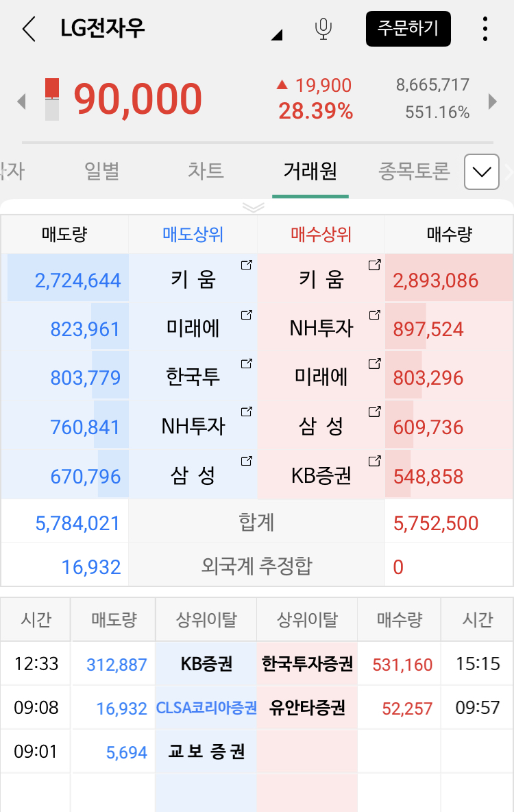Image resolution: width=514 pixels, height=812 pixels.
Task: Tap the 28.39% change rate
Action: pos(316,111)
